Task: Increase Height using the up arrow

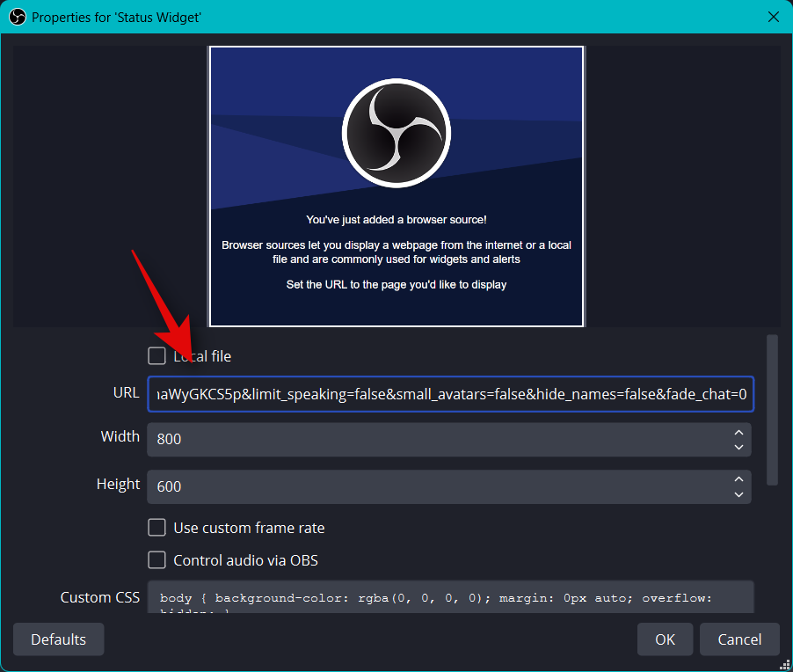Action: pos(738,479)
